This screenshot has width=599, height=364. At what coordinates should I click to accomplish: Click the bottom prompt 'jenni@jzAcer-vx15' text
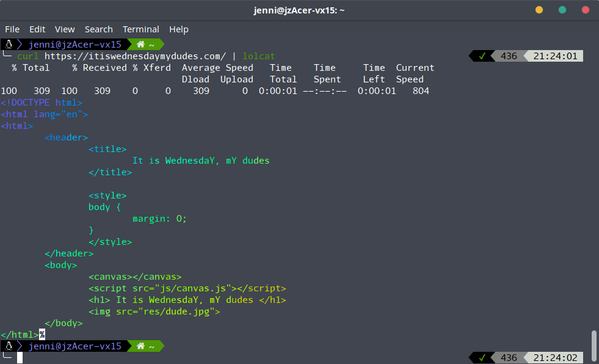click(75, 346)
